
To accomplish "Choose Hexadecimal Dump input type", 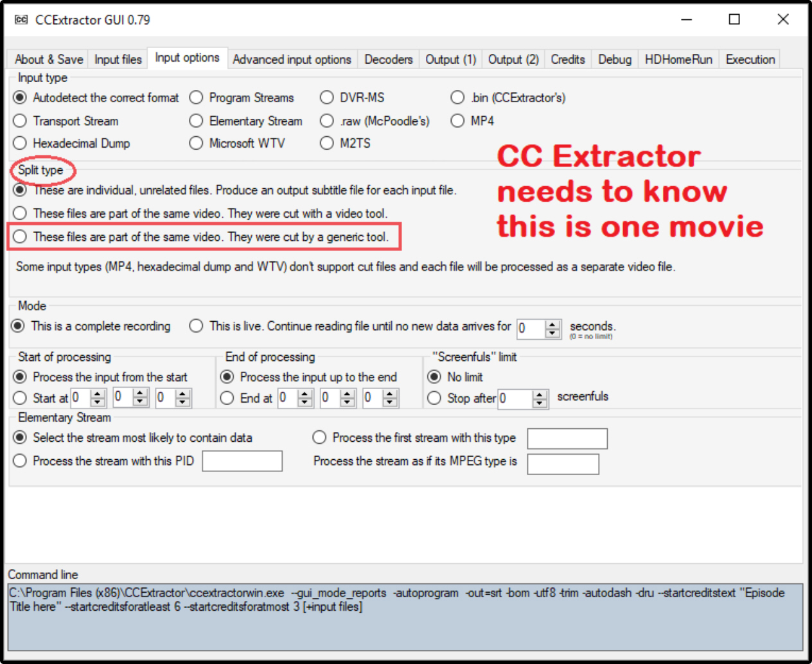I will click(72, 143).
